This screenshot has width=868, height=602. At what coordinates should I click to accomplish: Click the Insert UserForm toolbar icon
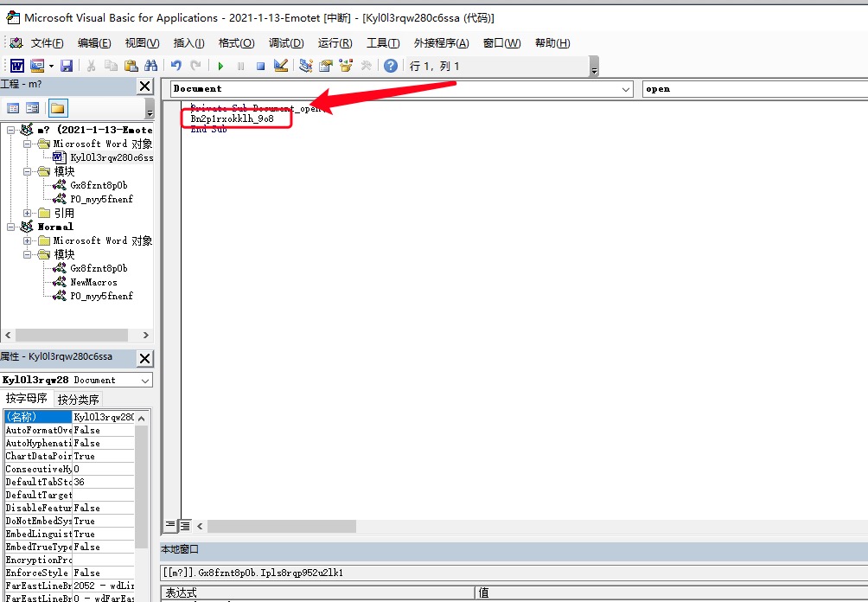tap(37, 66)
